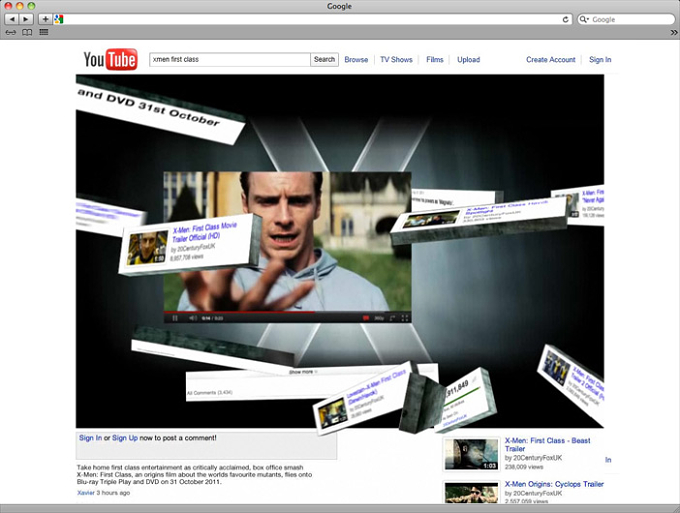Open the TV Shows link
Screen dimensions: 680x513
(x=396, y=60)
